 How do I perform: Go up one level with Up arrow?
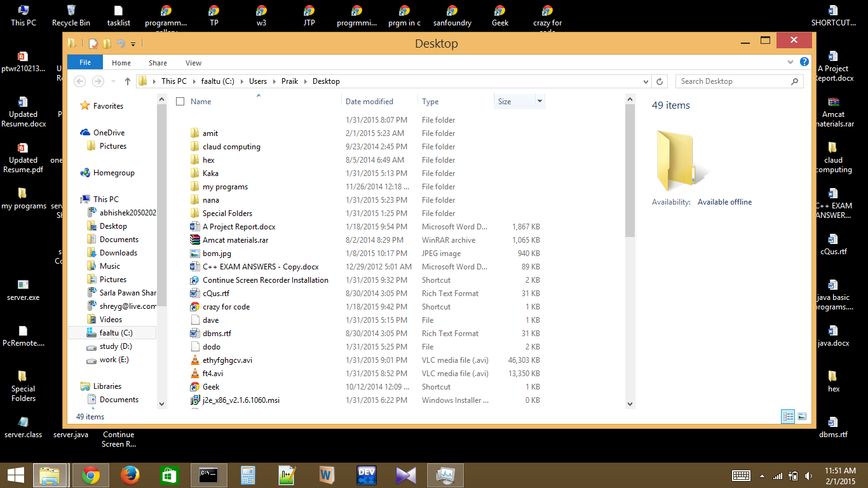[x=128, y=81]
